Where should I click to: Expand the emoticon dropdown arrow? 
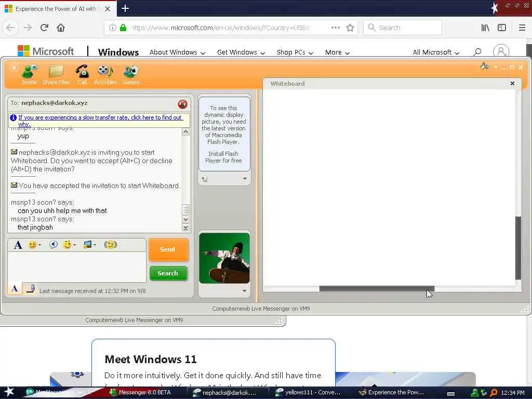39,245
